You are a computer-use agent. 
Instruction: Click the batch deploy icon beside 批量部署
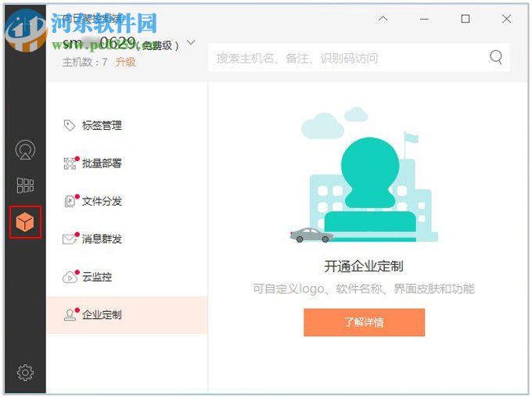(x=70, y=163)
